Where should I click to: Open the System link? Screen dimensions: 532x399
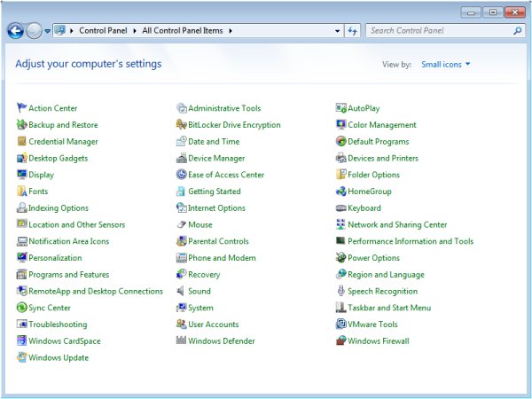(200, 308)
